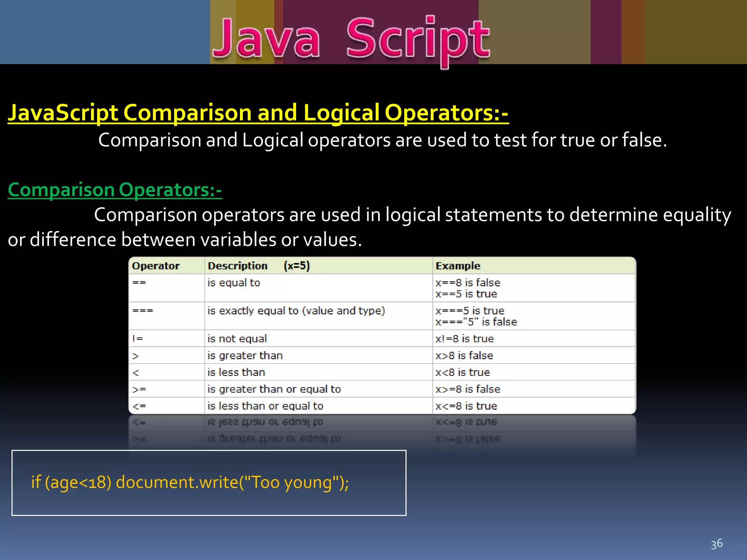
Task: Click the code 'if (age<18) document.write("Too young");'
Action: tap(190, 483)
